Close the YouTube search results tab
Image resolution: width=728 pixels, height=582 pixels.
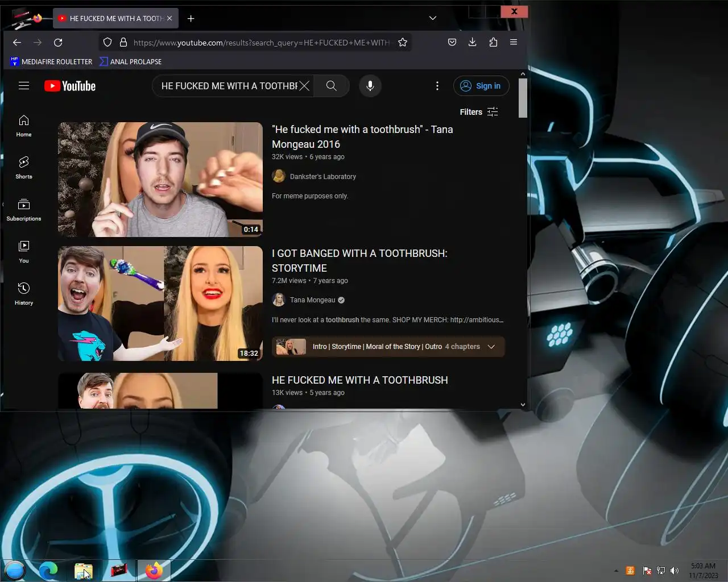tap(169, 19)
